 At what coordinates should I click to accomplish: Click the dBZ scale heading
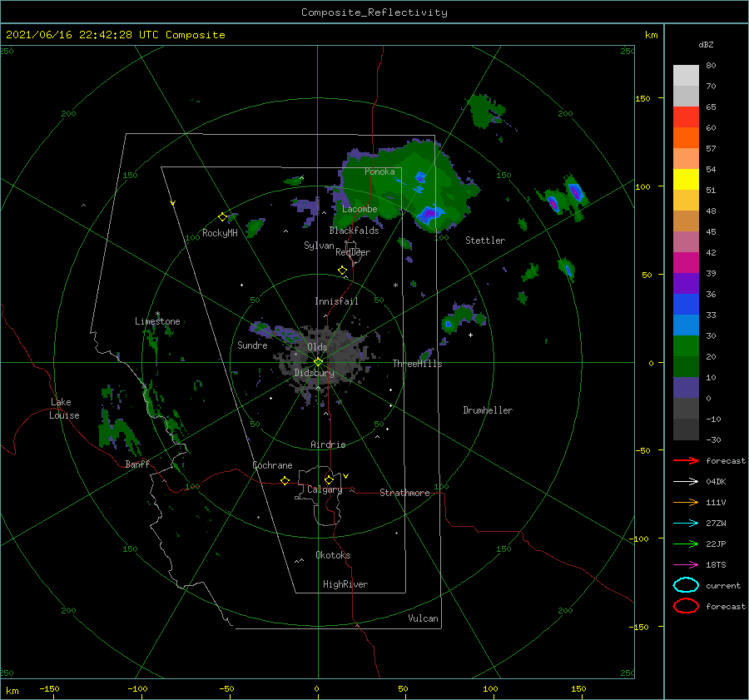coord(706,44)
